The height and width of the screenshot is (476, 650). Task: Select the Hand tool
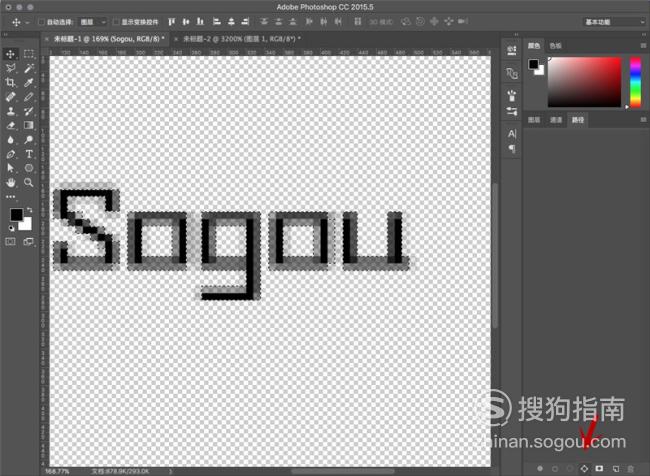click(10, 182)
